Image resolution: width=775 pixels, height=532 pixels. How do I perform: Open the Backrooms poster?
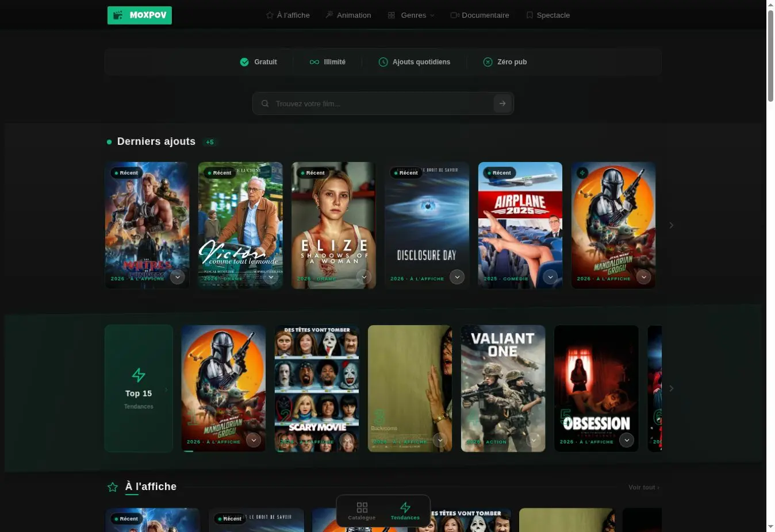pyautogui.click(x=410, y=388)
